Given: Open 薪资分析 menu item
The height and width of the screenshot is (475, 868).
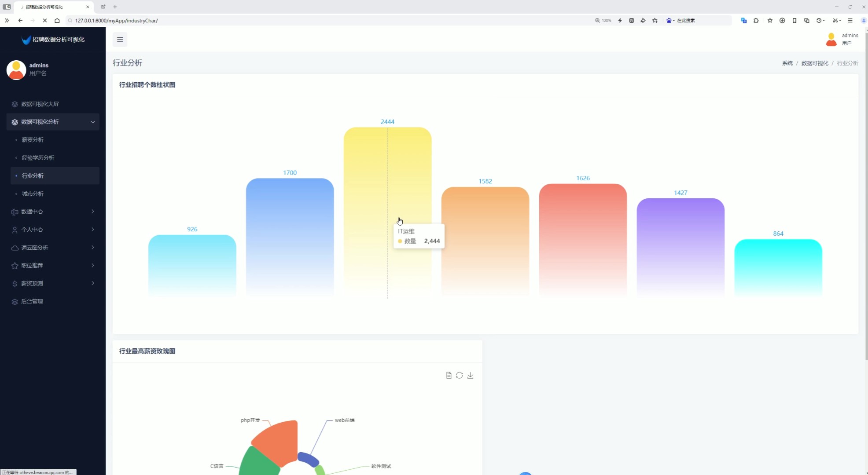Looking at the screenshot, I should coord(33,140).
